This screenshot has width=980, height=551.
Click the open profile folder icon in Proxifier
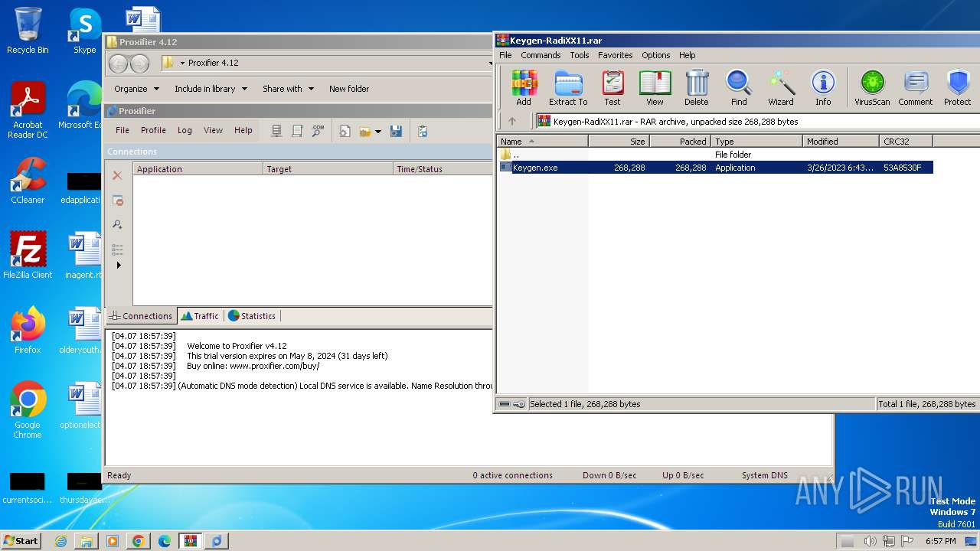(x=365, y=131)
